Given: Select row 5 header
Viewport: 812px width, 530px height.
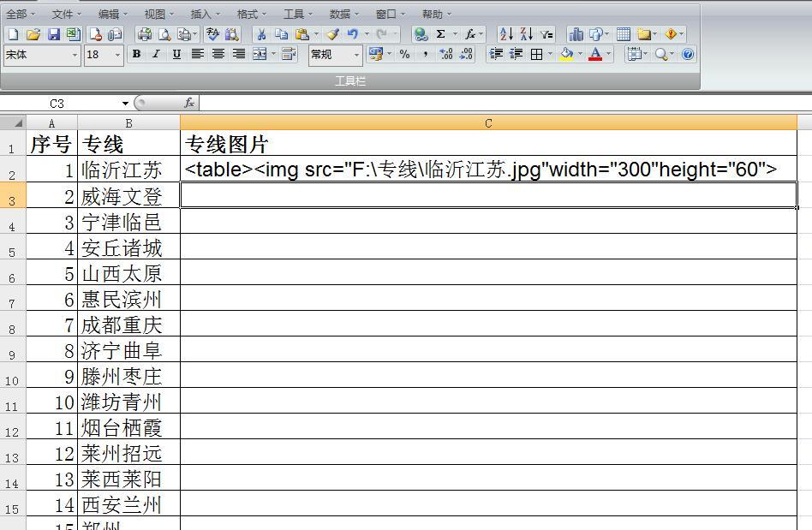Looking at the screenshot, I should click(x=13, y=247).
